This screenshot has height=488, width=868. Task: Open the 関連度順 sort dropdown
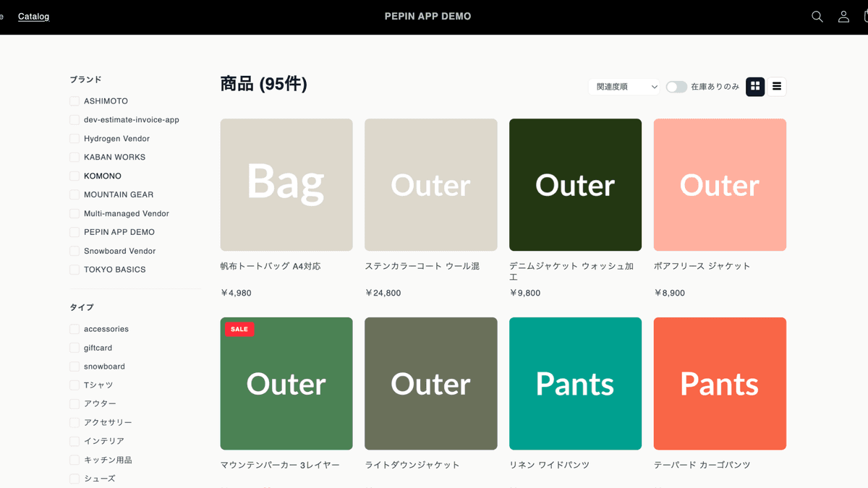click(624, 86)
